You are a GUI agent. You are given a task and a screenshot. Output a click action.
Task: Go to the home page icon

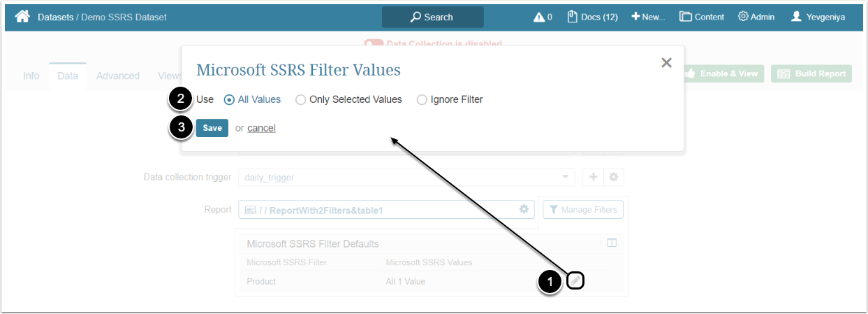(x=22, y=16)
